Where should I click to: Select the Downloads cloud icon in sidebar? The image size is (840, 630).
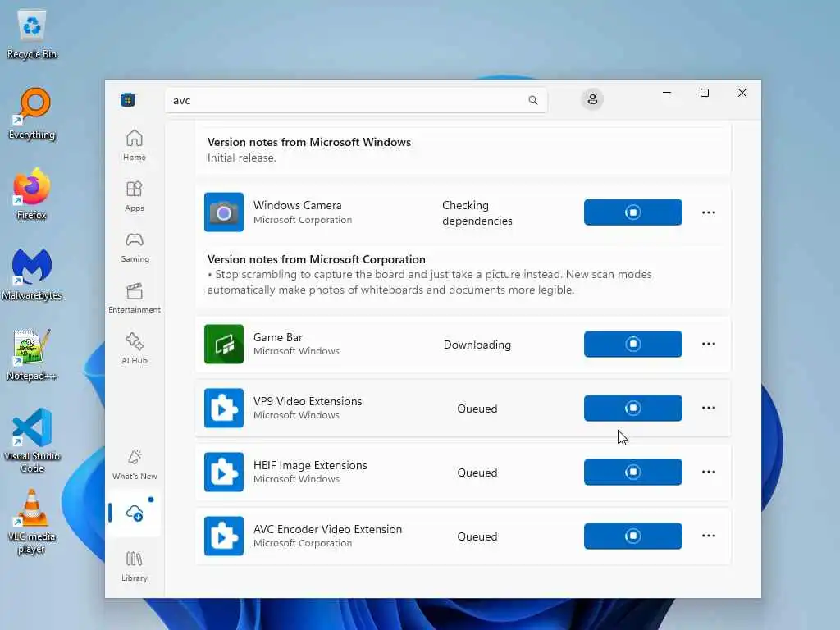[x=135, y=514]
